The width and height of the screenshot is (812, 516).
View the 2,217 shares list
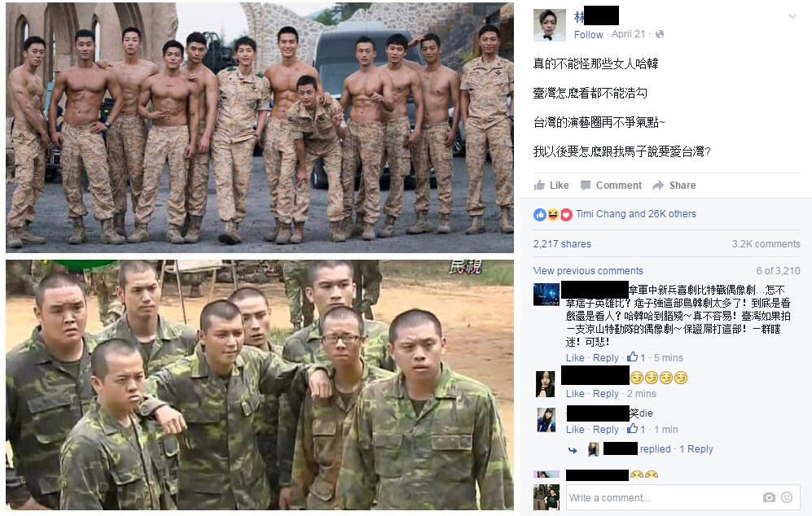pos(562,244)
